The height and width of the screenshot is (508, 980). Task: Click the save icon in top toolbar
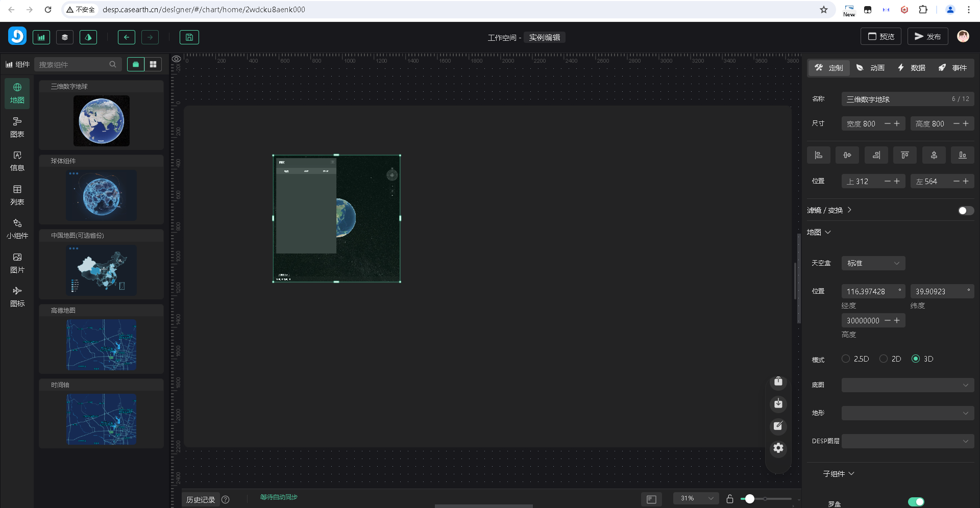(x=189, y=37)
